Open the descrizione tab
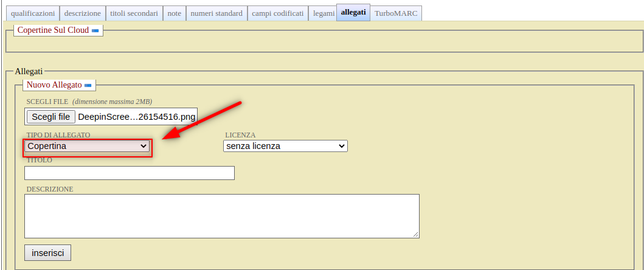This screenshot has height=270, width=644. (x=82, y=13)
